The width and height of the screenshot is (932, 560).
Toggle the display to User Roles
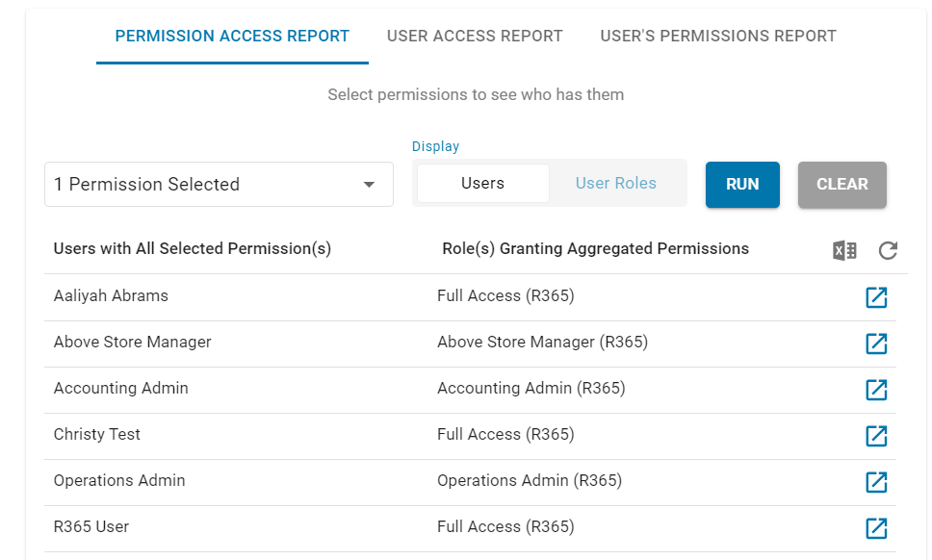click(x=616, y=184)
